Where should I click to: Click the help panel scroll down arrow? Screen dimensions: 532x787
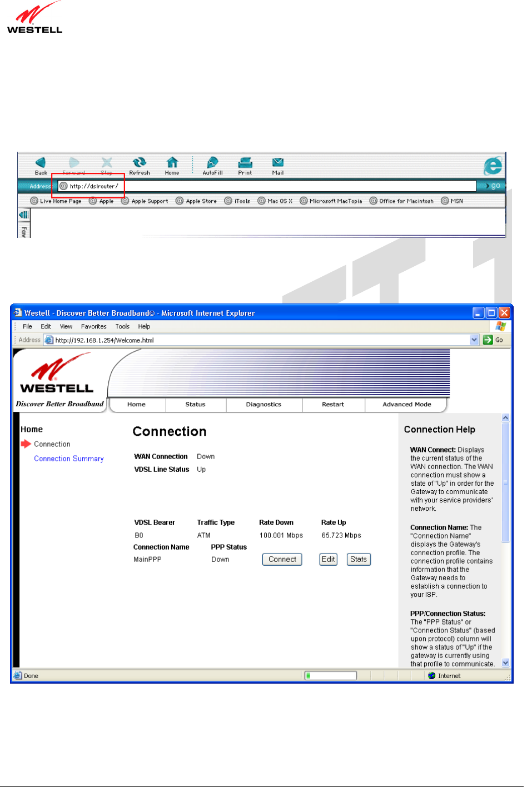(x=505, y=663)
